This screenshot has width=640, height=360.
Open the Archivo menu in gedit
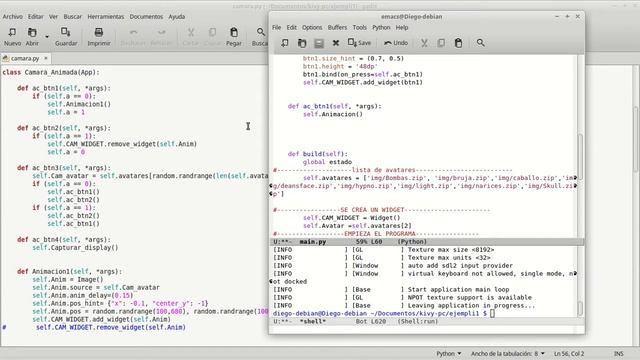click(13, 17)
